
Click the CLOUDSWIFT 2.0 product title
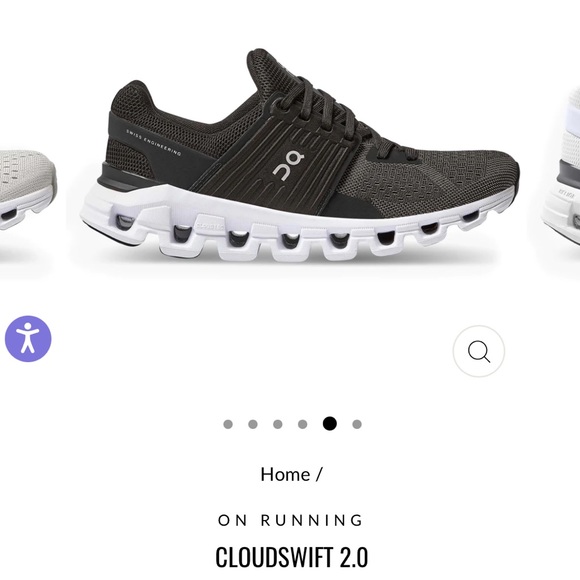[x=291, y=557]
